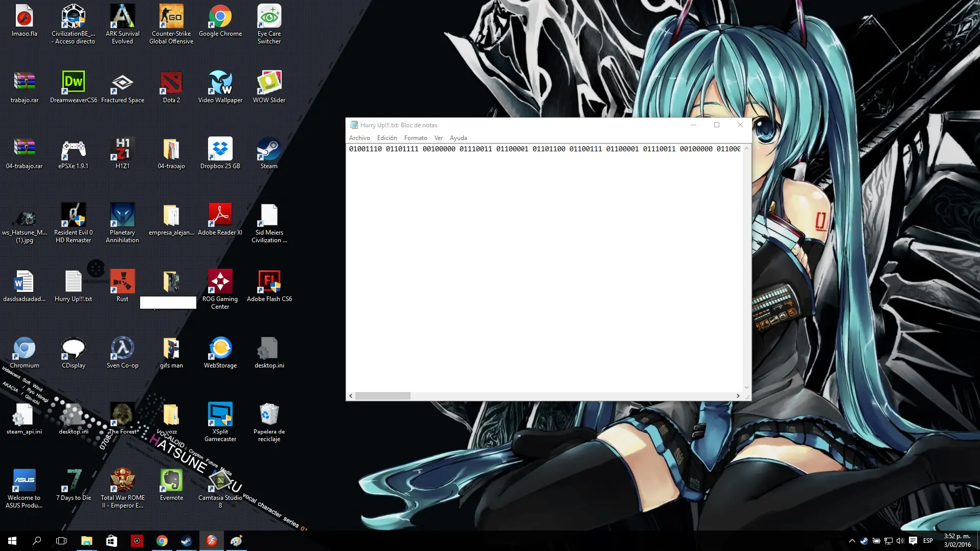Image resolution: width=980 pixels, height=551 pixels.
Task: Select the 7 Days to Die icon
Action: pos(74,485)
